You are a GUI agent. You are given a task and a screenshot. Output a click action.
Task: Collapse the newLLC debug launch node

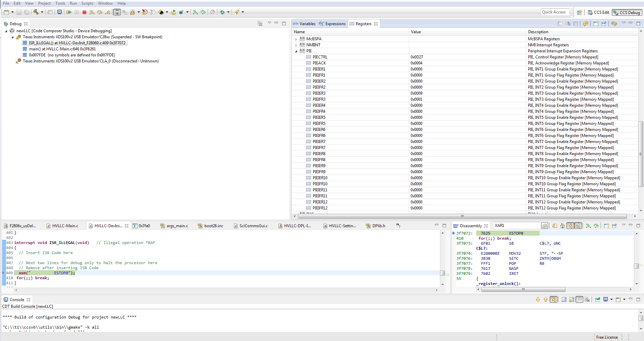coord(6,31)
